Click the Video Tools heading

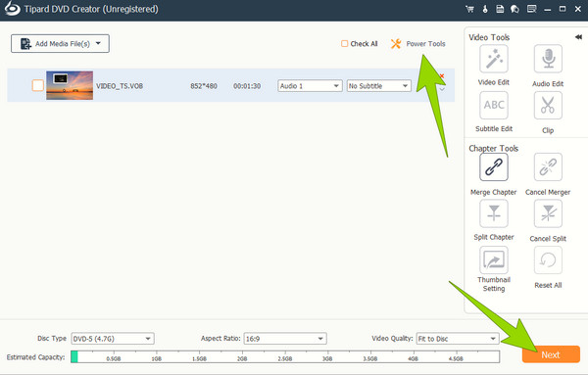pos(489,37)
